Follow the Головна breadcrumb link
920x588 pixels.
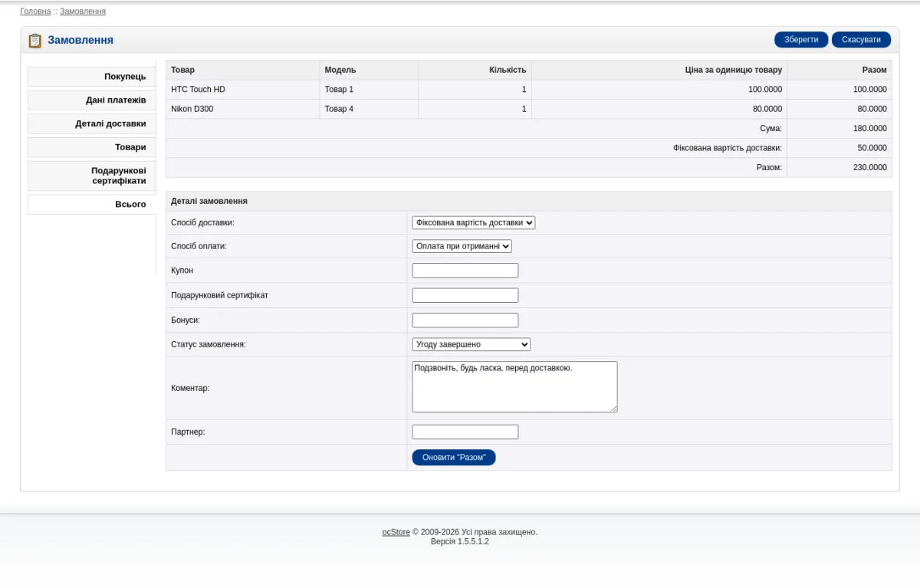(35, 11)
